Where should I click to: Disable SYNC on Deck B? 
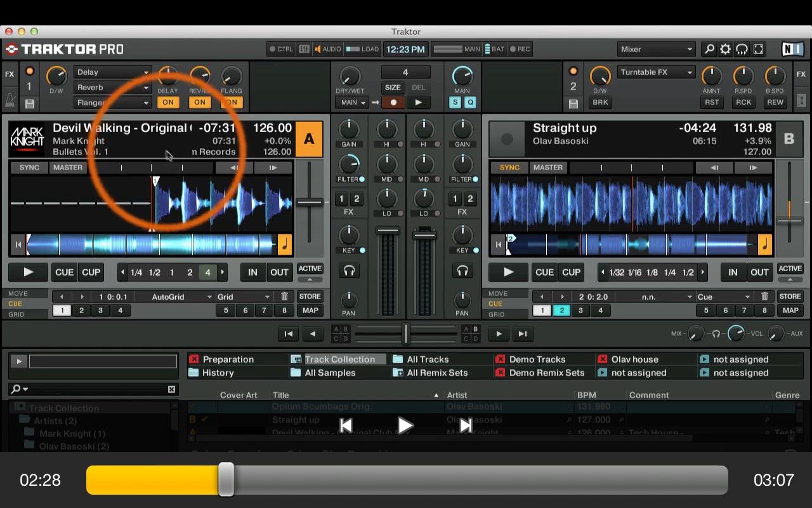(x=509, y=168)
